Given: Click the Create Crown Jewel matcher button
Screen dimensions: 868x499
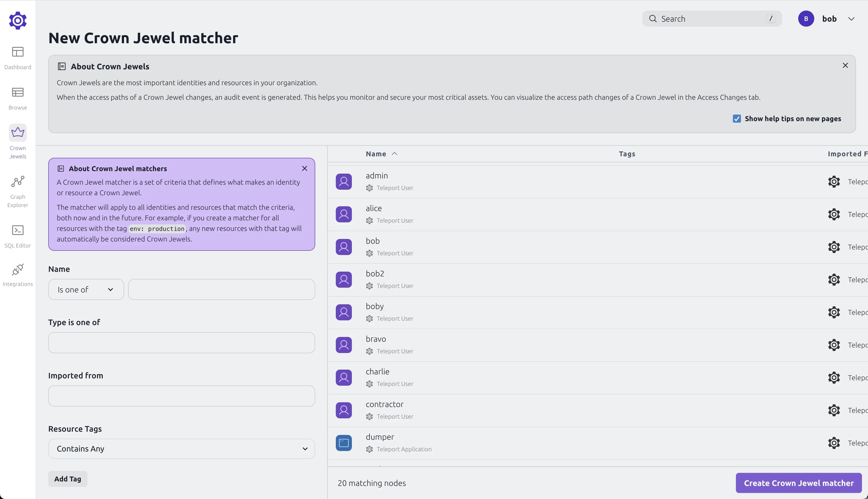Looking at the screenshot, I should pos(799,483).
